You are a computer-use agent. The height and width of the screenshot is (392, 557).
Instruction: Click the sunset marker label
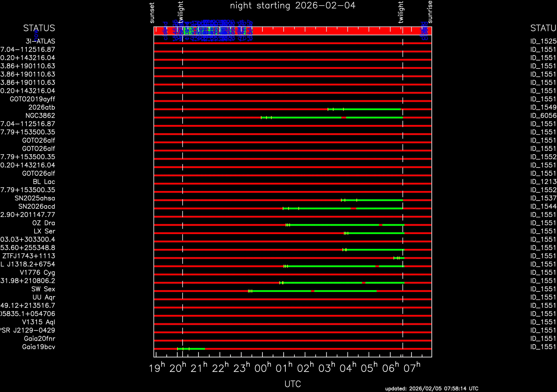tap(152, 13)
